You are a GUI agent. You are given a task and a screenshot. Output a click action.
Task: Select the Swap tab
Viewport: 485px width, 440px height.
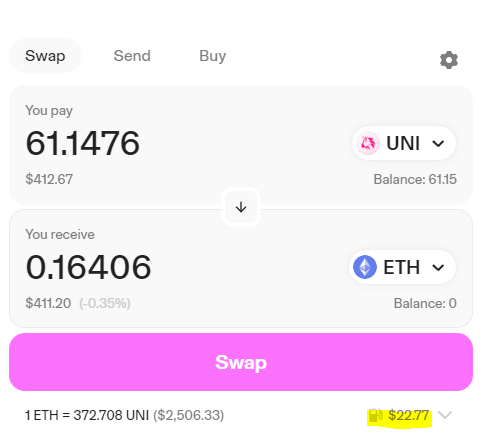45,56
